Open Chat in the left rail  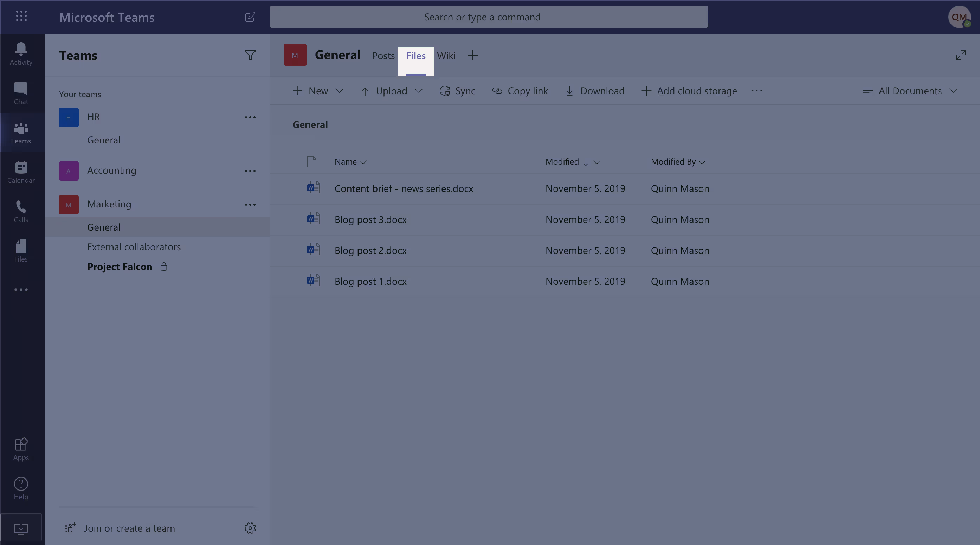(x=21, y=93)
